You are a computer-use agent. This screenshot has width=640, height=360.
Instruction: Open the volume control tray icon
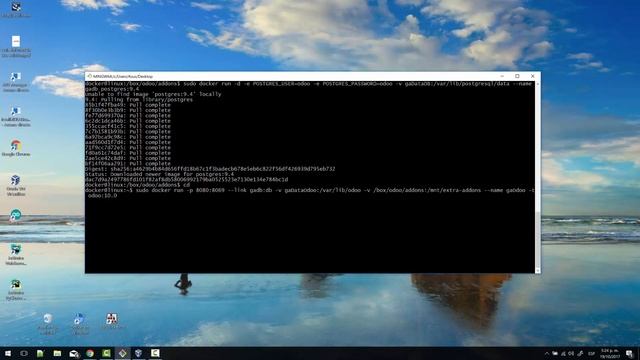tap(571, 353)
